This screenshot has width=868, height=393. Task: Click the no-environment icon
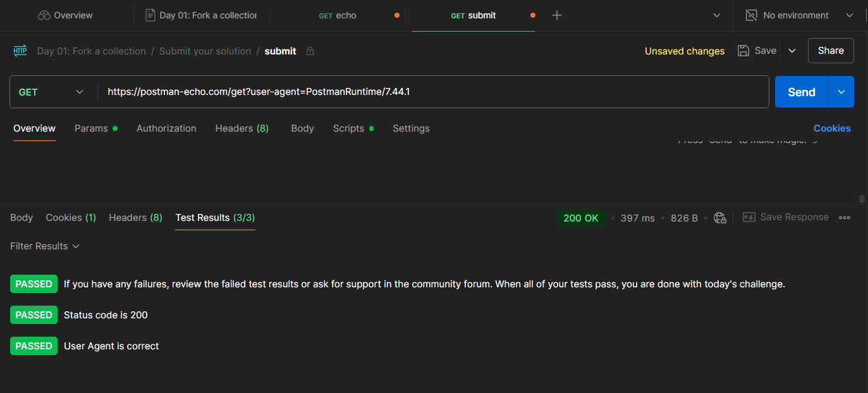(751, 15)
